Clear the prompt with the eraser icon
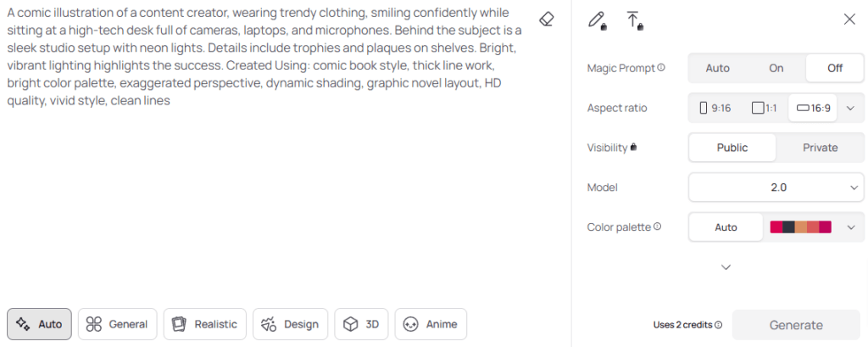The height and width of the screenshot is (347, 868). pyautogui.click(x=547, y=20)
